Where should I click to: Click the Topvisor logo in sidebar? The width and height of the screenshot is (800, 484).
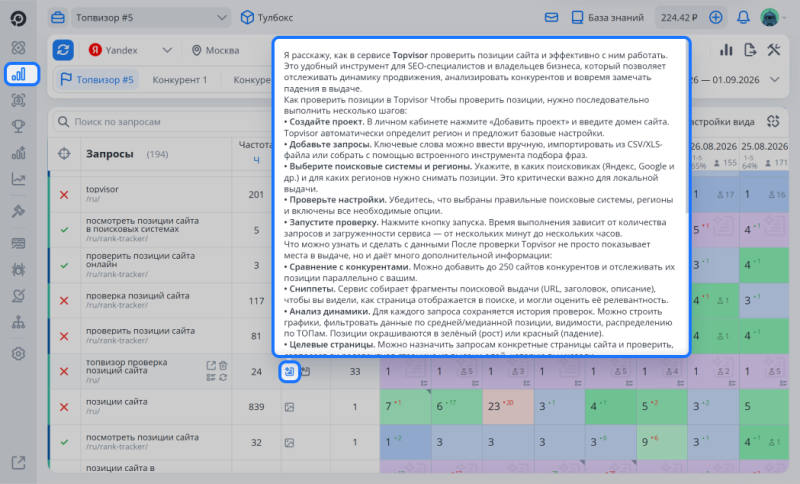tap(18, 18)
